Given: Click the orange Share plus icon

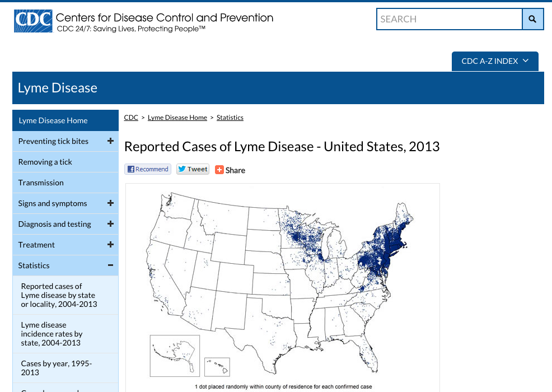Looking at the screenshot, I should coord(219,170).
